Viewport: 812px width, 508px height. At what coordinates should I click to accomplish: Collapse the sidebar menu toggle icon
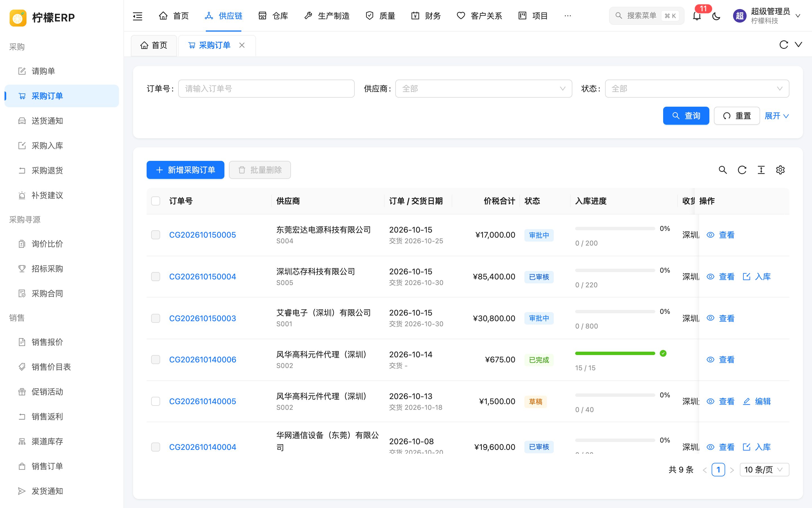coord(138,16)
